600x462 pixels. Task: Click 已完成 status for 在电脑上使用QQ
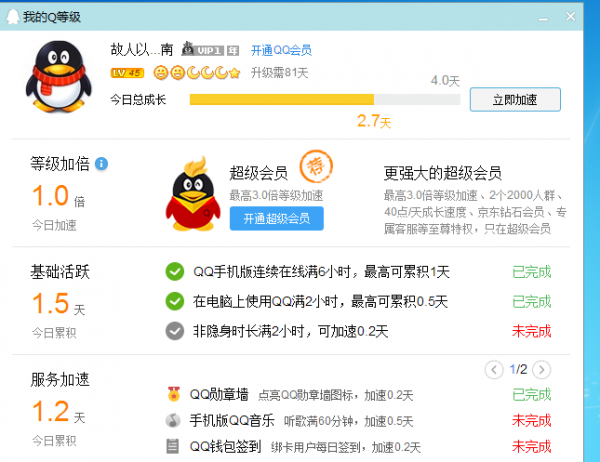click(532, 302)
